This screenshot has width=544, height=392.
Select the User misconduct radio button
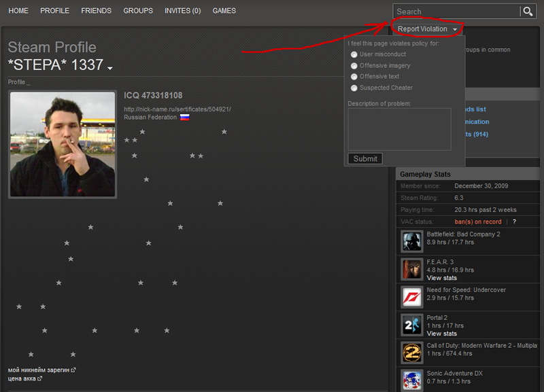pyautogui.click(x=354, y=54)
